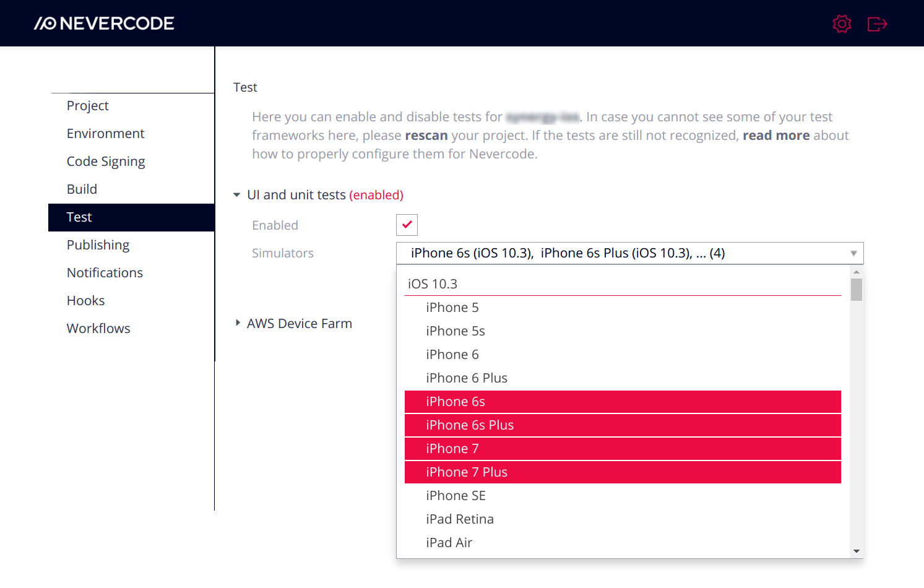Follow the read more link
The height and width of the screenshot is (588, 924).
click(x=776, y=136)
